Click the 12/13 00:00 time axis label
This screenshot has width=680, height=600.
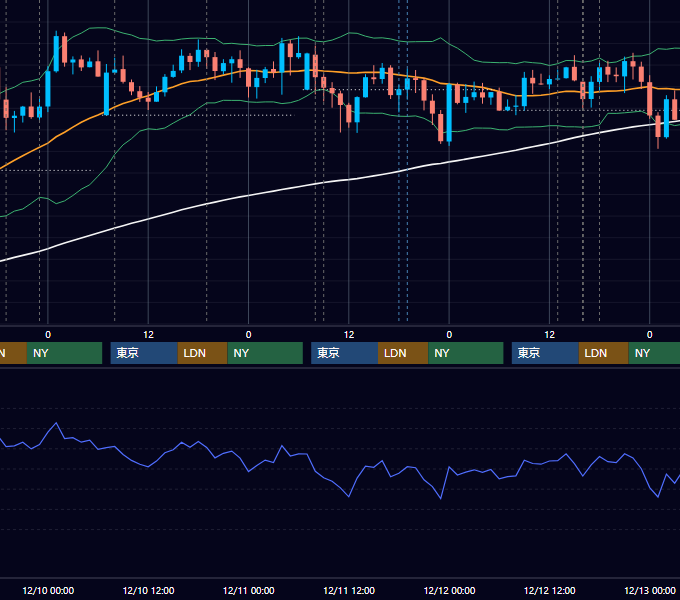pyautogui.click(x=650, y=590)
